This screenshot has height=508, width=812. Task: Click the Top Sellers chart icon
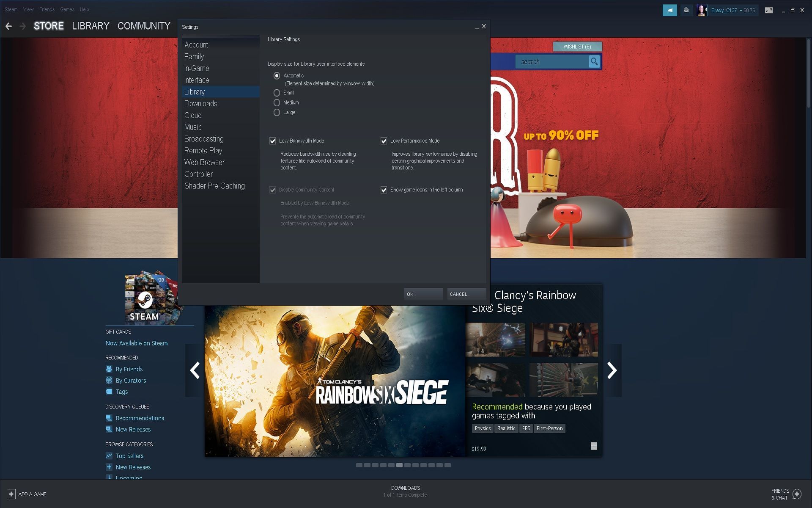pos(109,456)
